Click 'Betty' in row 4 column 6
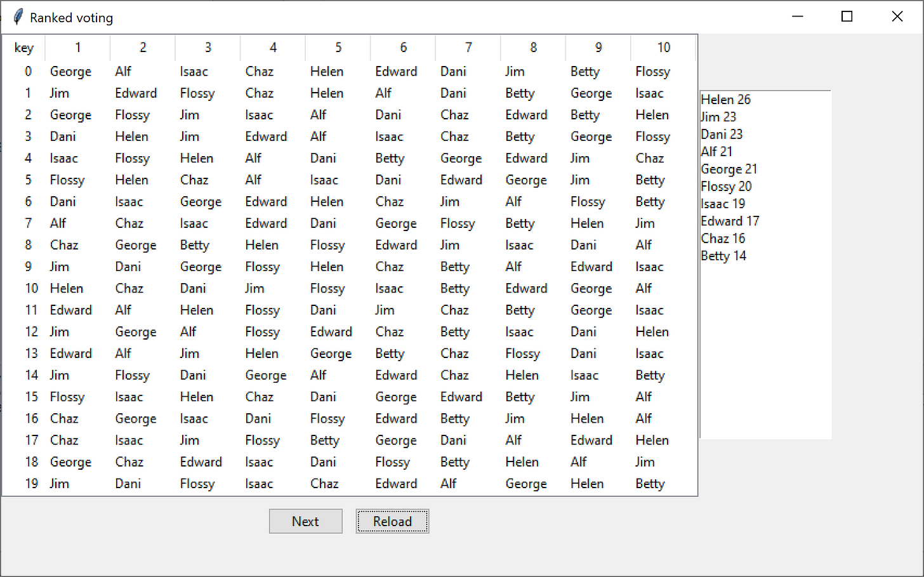Image resolution: width=924 pixels, height=577 pixels. [x=390, y=159]
